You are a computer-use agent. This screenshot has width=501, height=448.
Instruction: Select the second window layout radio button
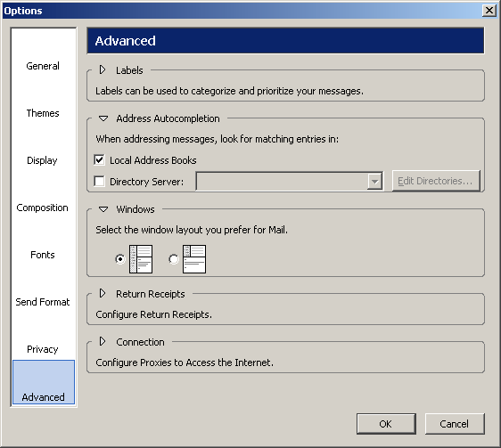click(174, 259)
